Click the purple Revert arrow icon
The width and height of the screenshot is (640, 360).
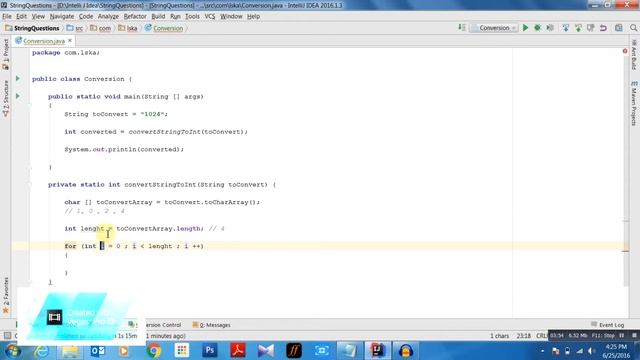click(x=603, y=28)
